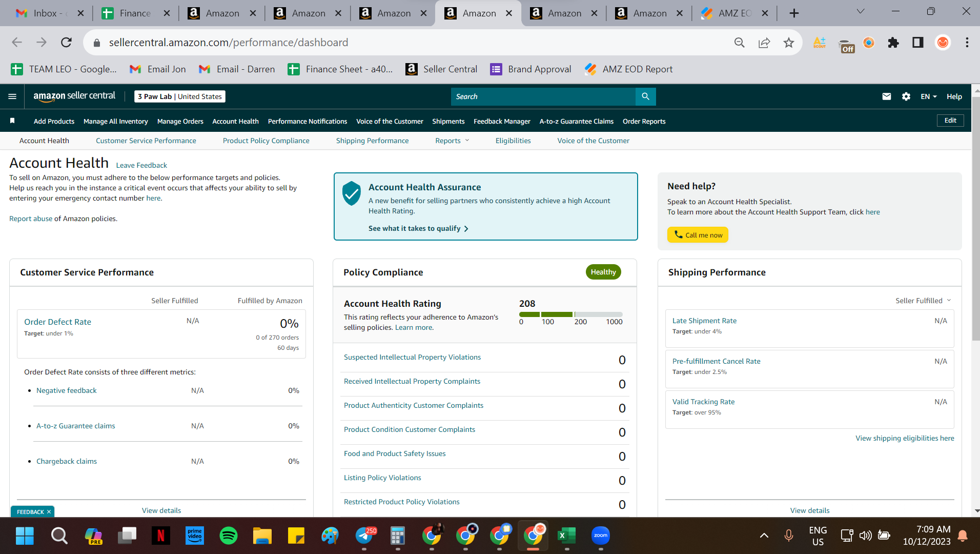
Task: Launch Netflix from the taskbar
Action: (161, 536)
